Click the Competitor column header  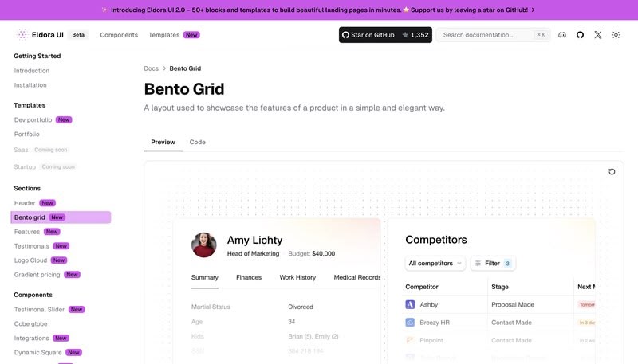point(422,287)
